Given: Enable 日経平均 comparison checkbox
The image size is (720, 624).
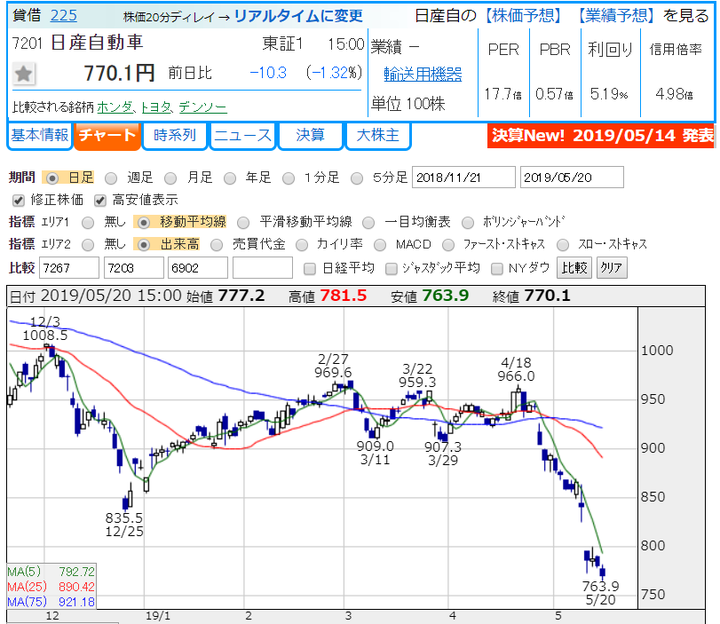Looking at the screenshot, I should point(310,269).
